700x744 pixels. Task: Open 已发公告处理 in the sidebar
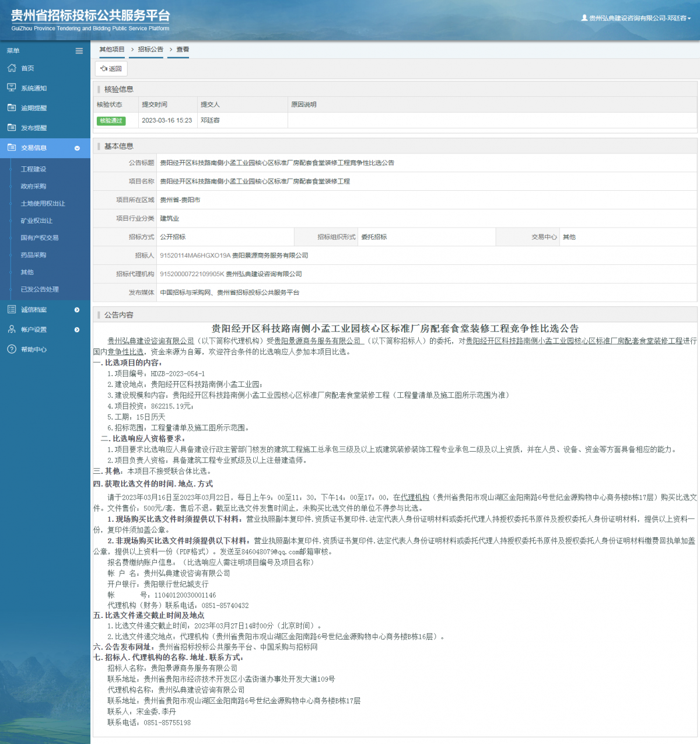click(40, 289)
